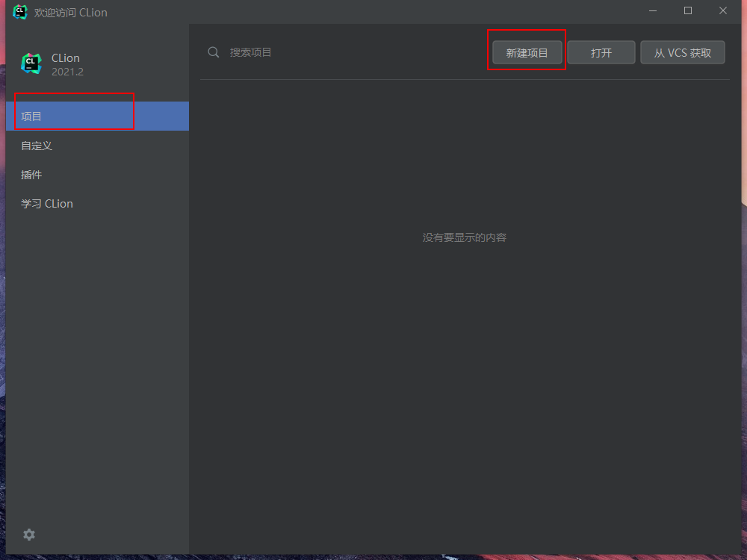This screenshot has width=747, height=560.
Task: Click the CLion title bar icon
Action: 20,12
